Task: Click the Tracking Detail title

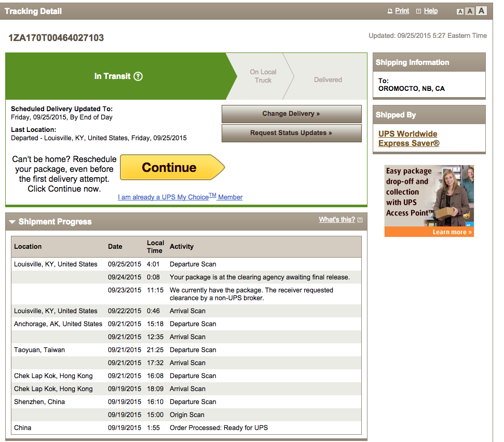Action: point(33,11)
